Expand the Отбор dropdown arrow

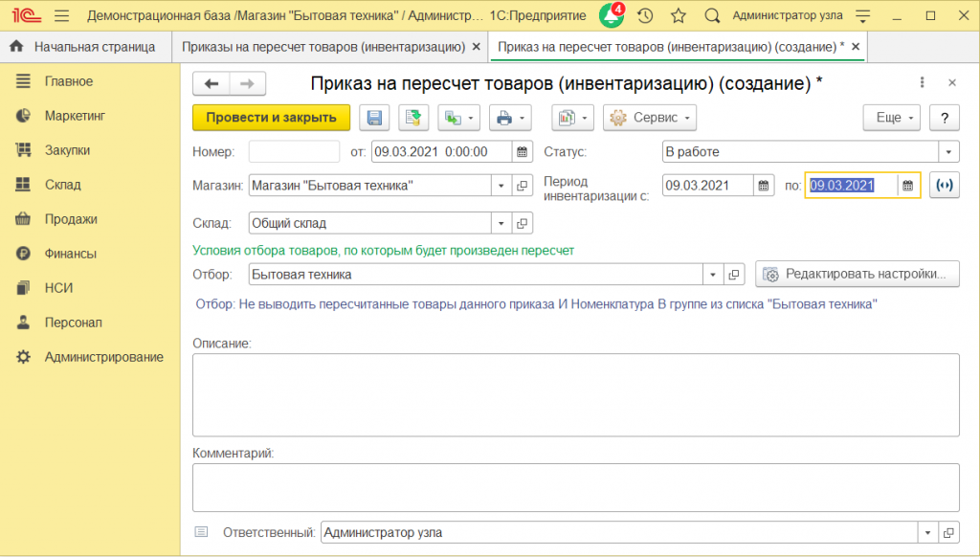click(712, 275)
